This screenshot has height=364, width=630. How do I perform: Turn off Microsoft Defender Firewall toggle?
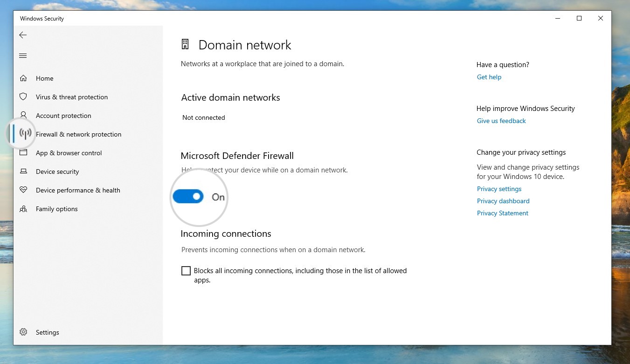pos(188,197)
